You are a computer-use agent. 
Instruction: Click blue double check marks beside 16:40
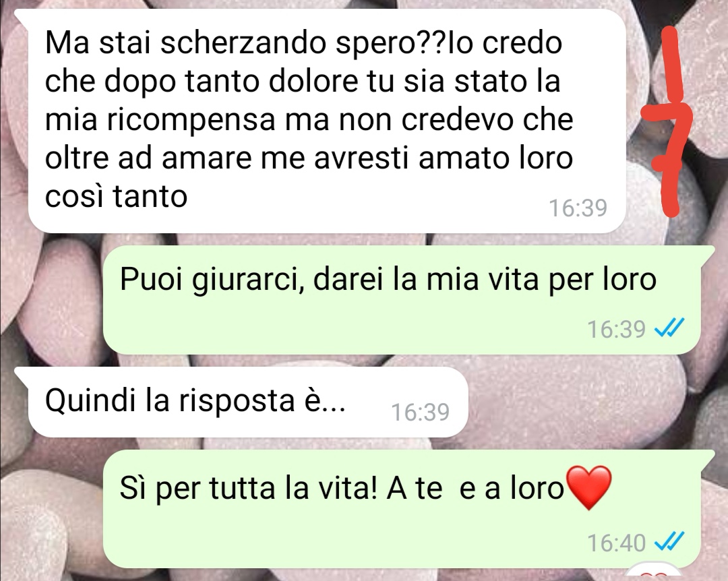669,541
